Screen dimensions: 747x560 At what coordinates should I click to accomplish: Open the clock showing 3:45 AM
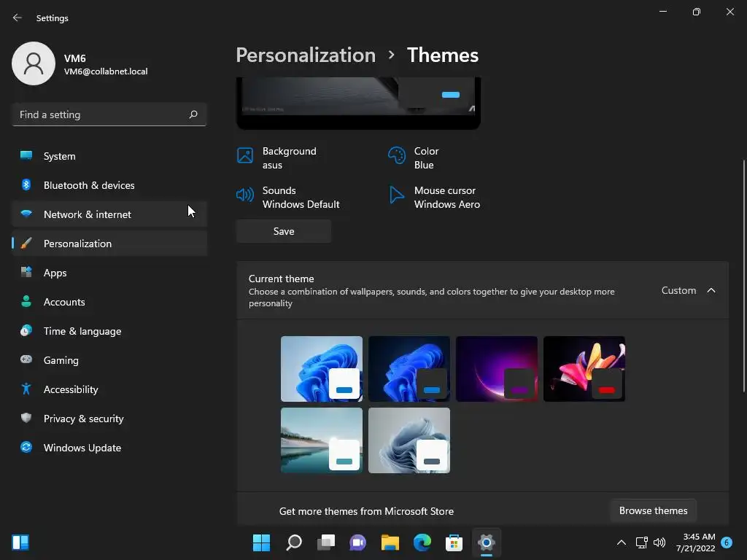coord(695,542)
